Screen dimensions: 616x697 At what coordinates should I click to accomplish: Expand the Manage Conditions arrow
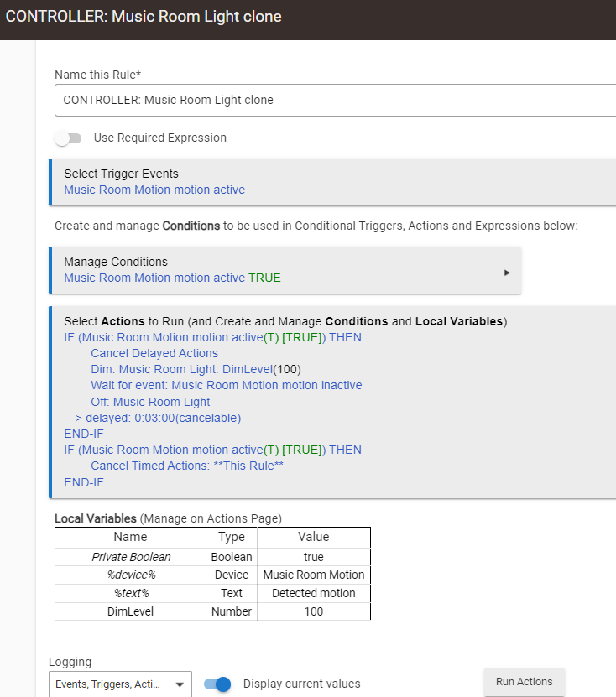coord(507,273)
